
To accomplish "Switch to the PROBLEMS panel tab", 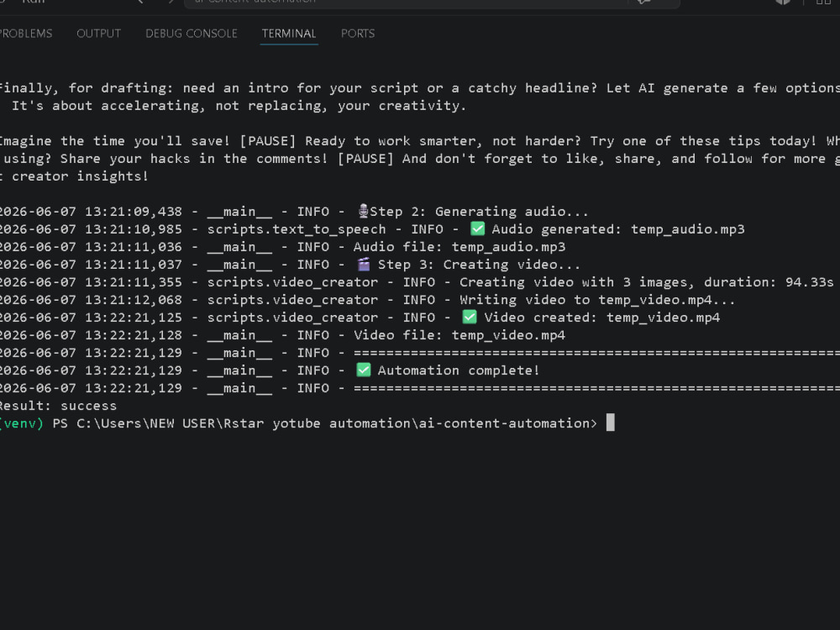I will pos(26,34).
